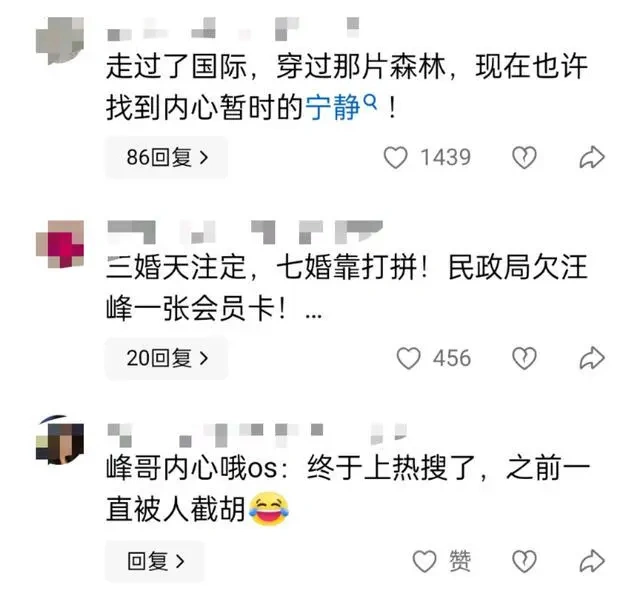640x591 pixels.
Task: Tap the 1439 like count
Action: click(446, 158)
